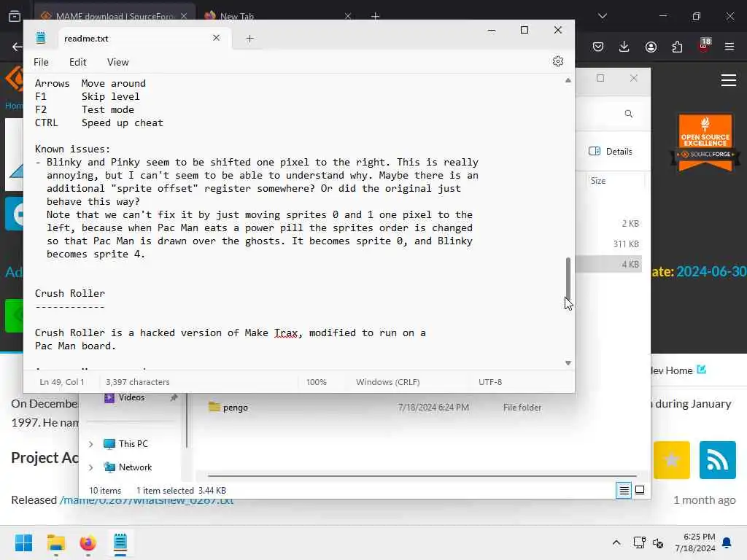The width and height of the screenshot is (747, 560).
Task: Click the 100% zoom level in status bar
Action: coord(317,382)
